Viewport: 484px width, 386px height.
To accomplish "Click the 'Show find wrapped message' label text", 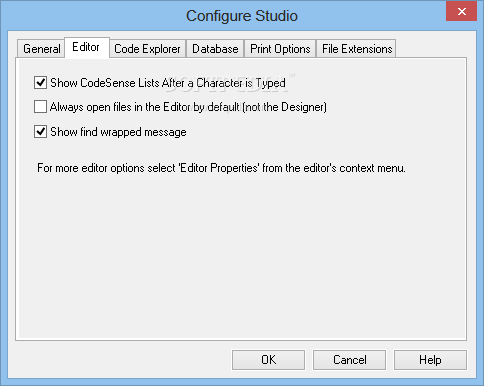I will [118, 132].
